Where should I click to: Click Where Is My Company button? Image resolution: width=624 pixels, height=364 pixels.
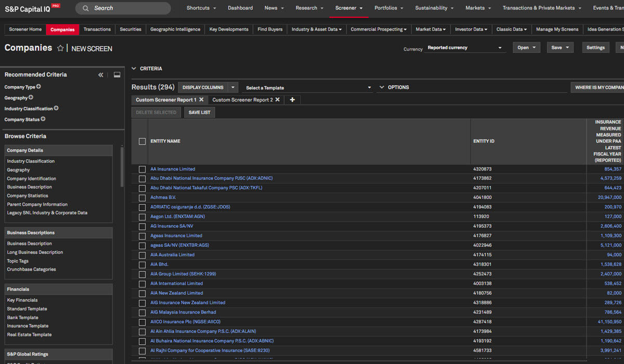[597, 87]
